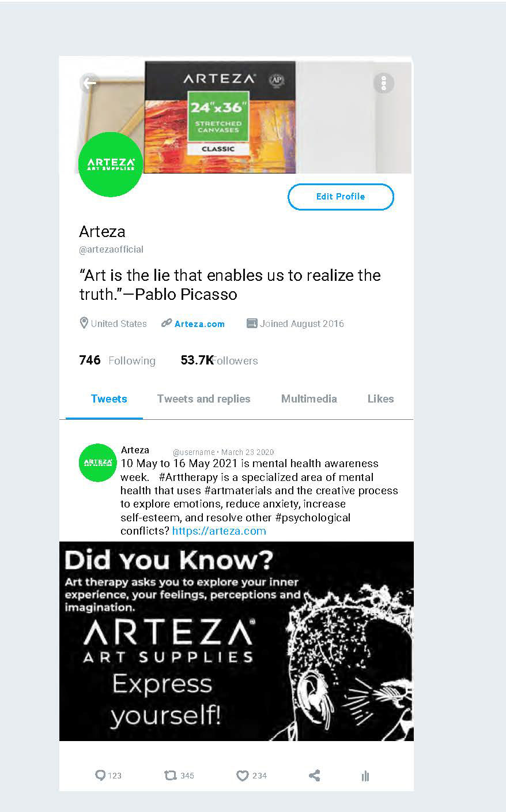
Task: View the 746 Following list
Action: 117,360
